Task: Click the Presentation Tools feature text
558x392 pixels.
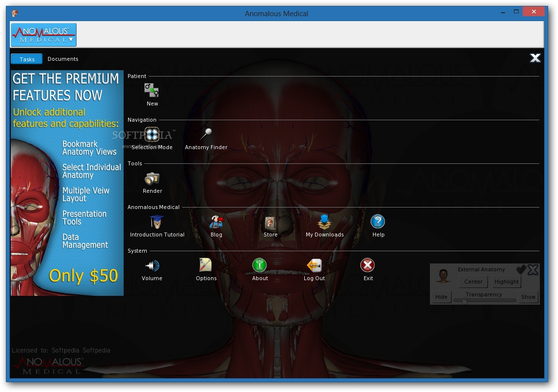Action: coord(84,218)
